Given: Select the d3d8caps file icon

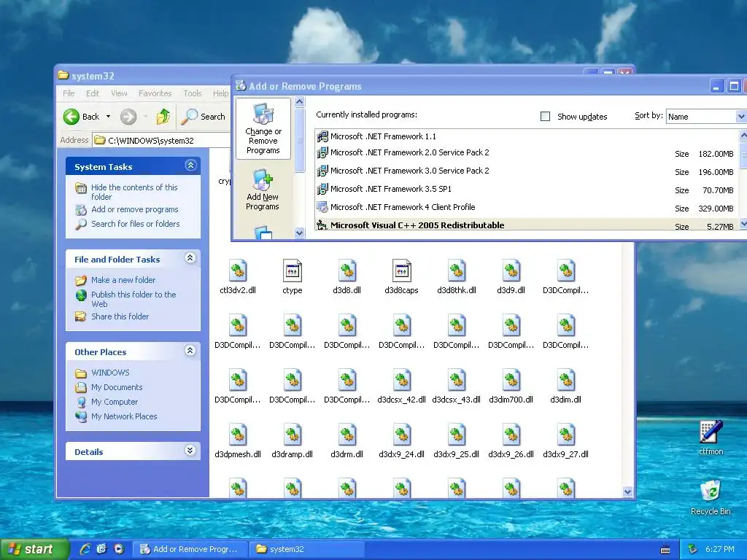Looking at the screenshot, I should coord(402,271).
